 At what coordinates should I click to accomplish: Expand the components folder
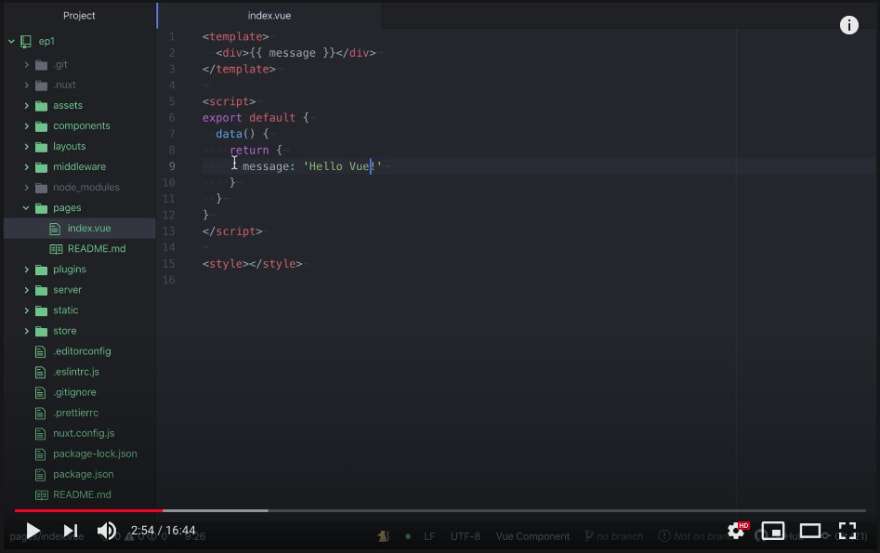click(x=26, y=126)
